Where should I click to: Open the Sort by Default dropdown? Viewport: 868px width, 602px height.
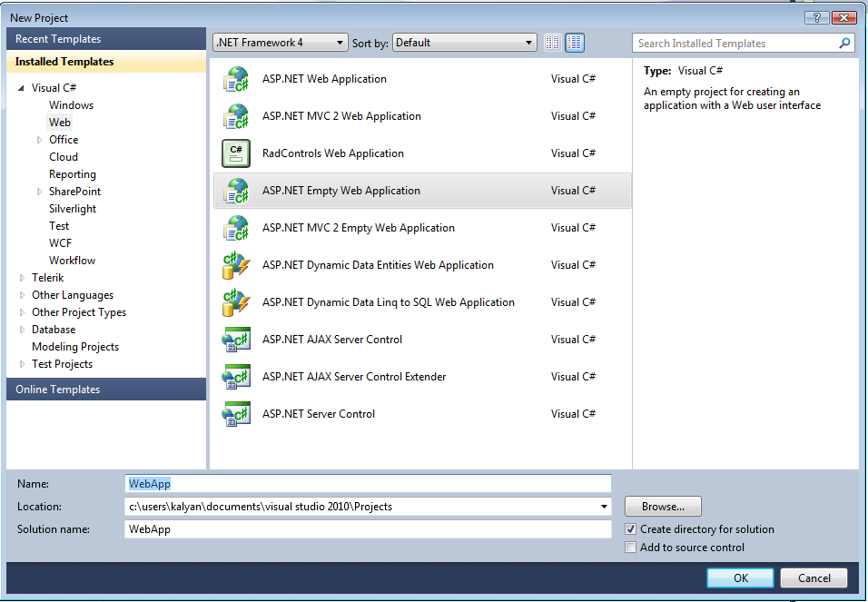465,43
